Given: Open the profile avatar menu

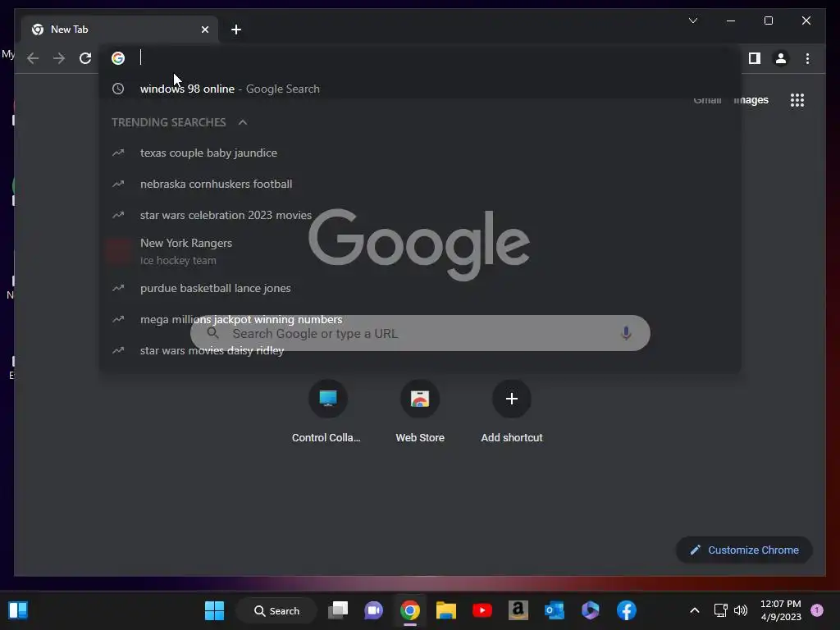Looking at the screenshot, I should click(x=781, y=58).
